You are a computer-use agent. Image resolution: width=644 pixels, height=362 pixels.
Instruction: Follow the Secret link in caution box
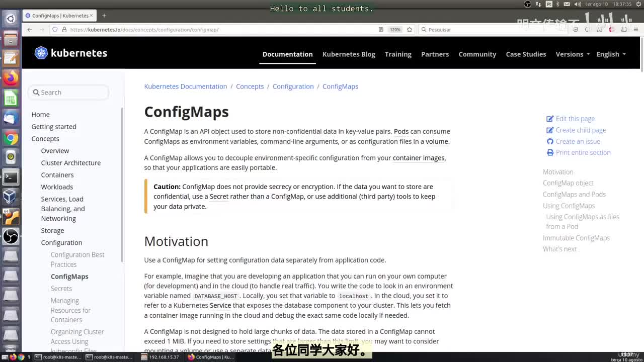point(219,196)
